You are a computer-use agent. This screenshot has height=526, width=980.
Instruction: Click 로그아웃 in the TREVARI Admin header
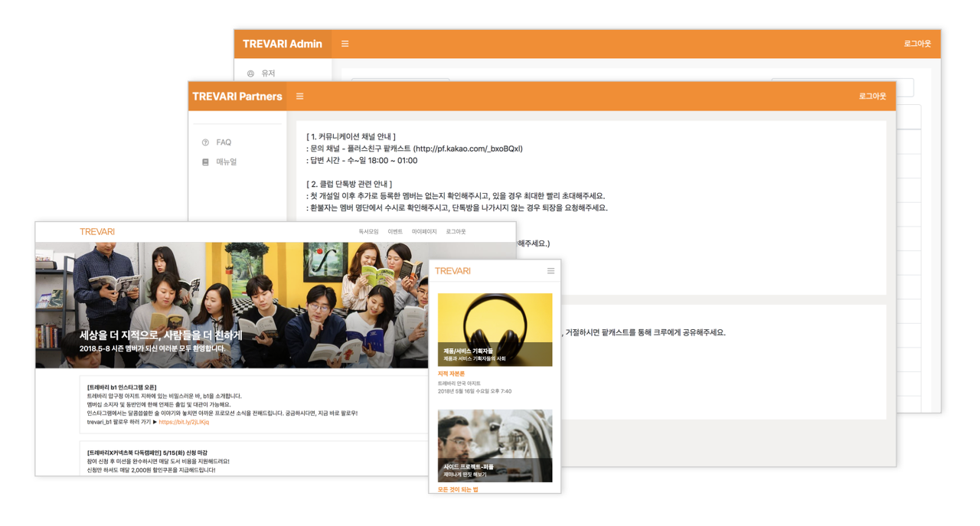[x=917, y=44]
